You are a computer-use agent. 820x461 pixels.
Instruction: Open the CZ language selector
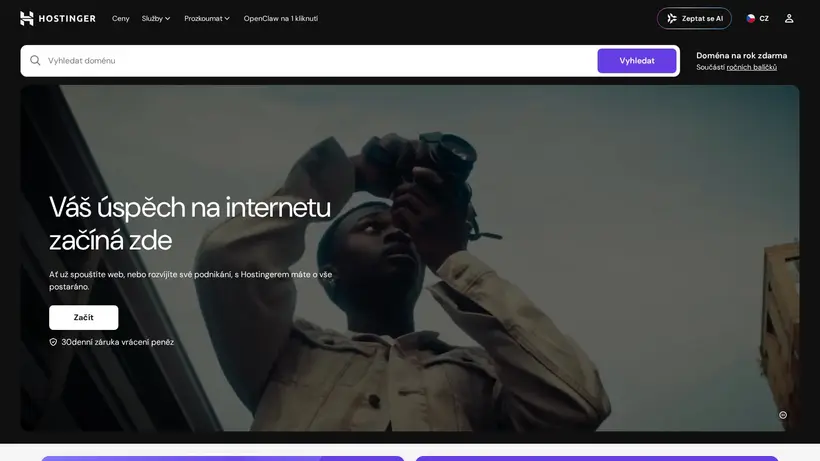tap(757, 18)
